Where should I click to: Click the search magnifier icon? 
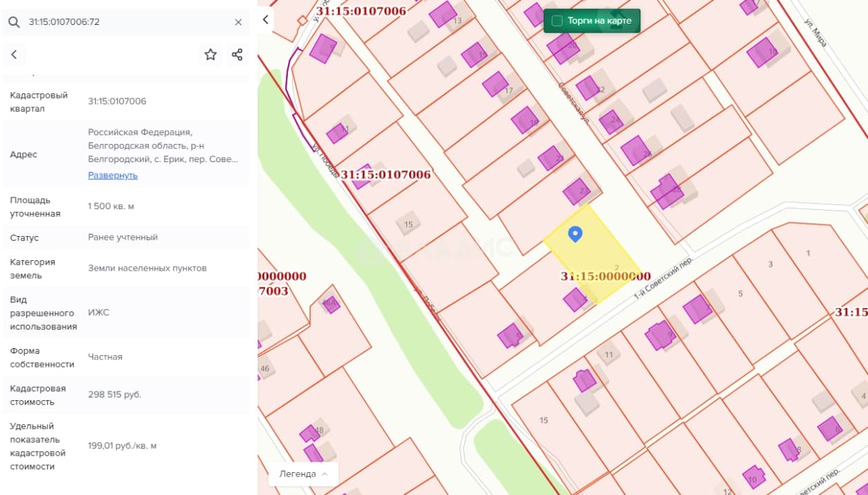(14, 22)
